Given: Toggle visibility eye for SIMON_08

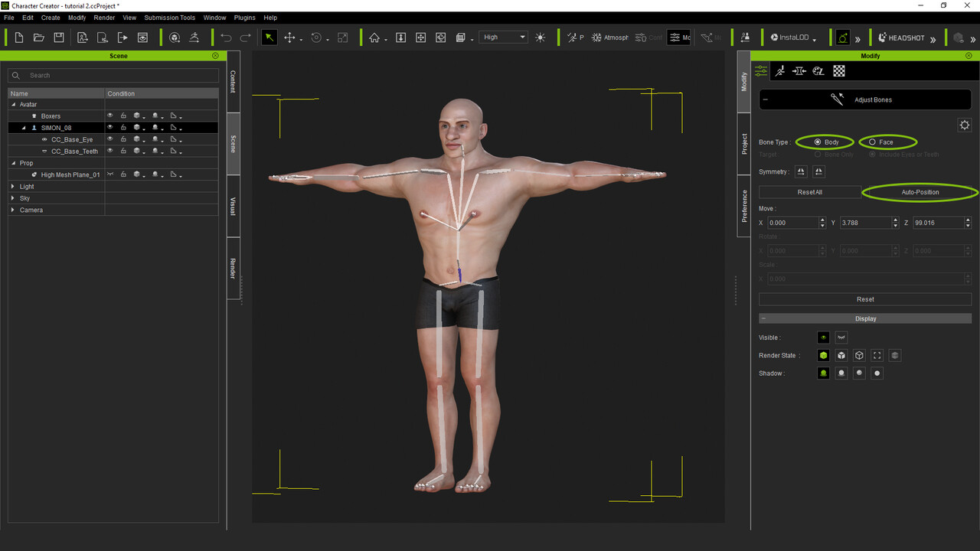Looking at the screenshot, I should click(110, 128).
